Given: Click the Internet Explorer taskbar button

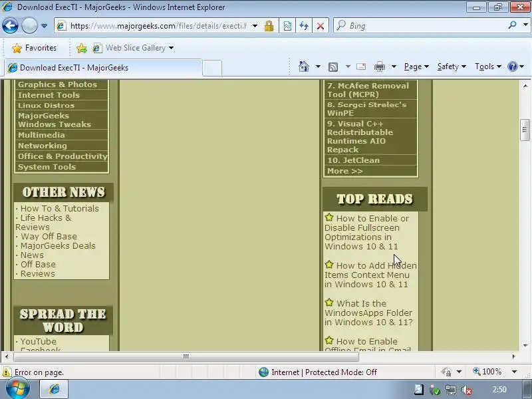Looking at the screenshot, I should click(55, 389).
